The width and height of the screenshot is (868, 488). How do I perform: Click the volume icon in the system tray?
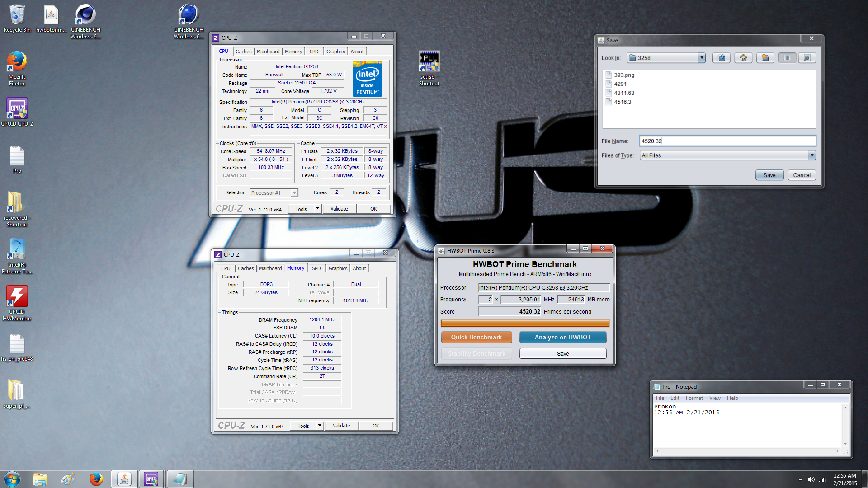pos(811,479)
